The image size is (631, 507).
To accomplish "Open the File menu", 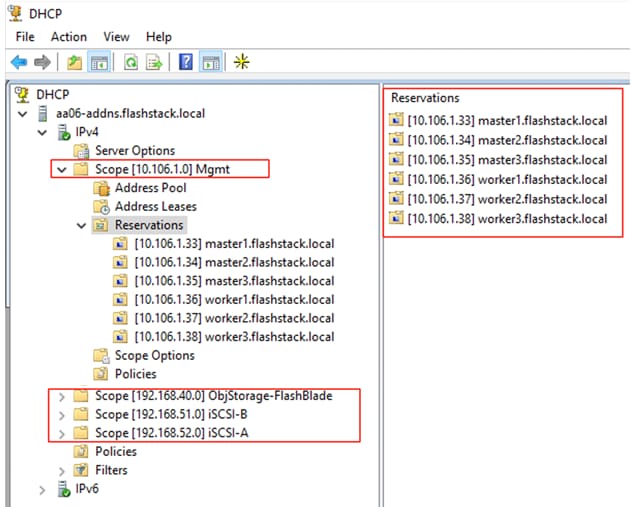I will (25, 37).
